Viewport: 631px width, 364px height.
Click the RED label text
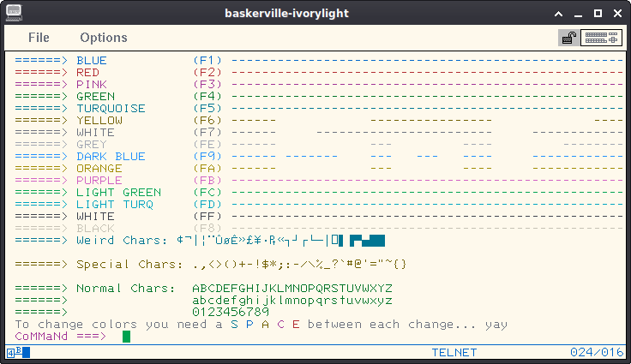point(87,73)
